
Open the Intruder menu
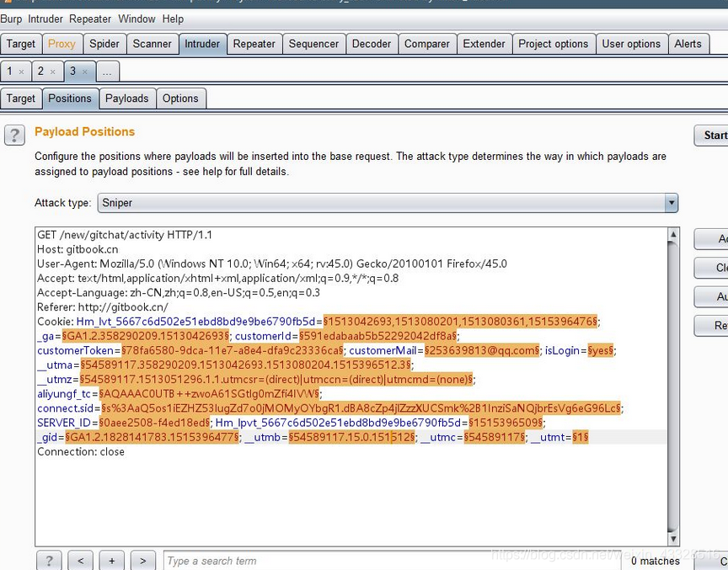pyautogui.click(x=45, y=19)
